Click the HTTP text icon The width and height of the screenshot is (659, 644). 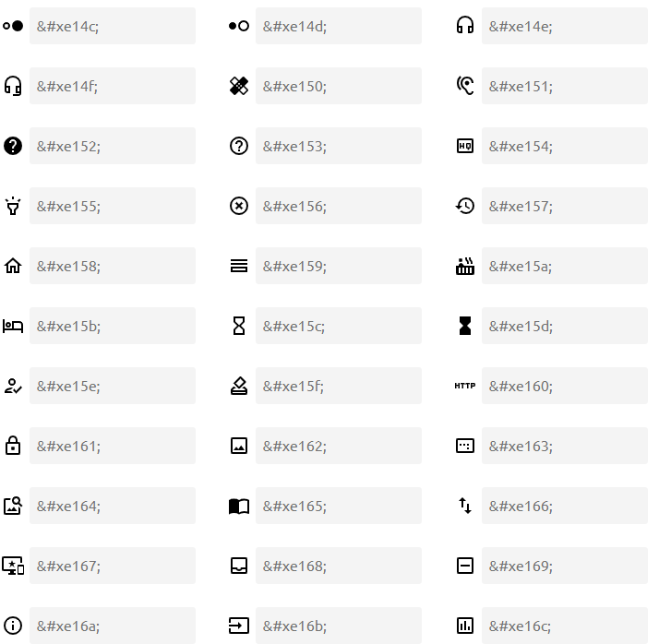465,386
